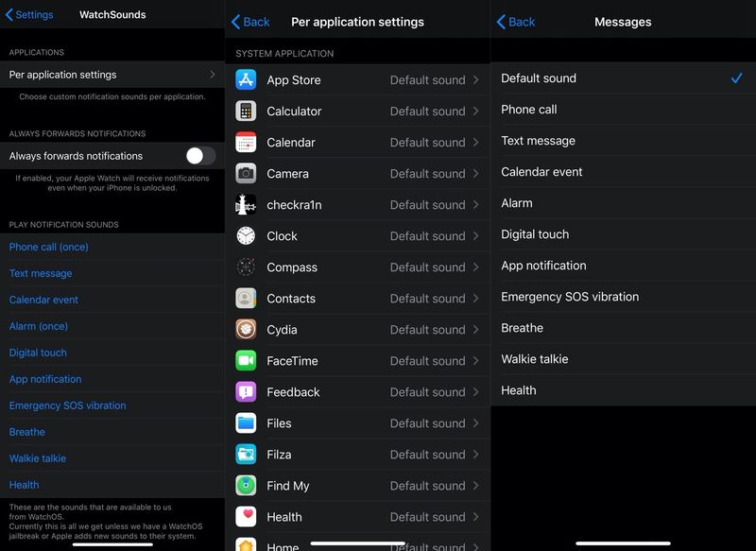
Task: Tap Back on the Messages screen
Action: 515,22
